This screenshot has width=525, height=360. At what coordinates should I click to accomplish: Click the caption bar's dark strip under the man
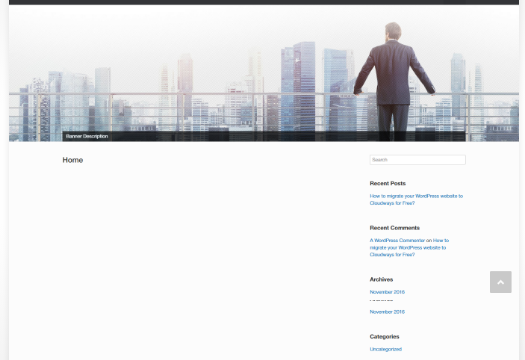click(x=394, y=136)
